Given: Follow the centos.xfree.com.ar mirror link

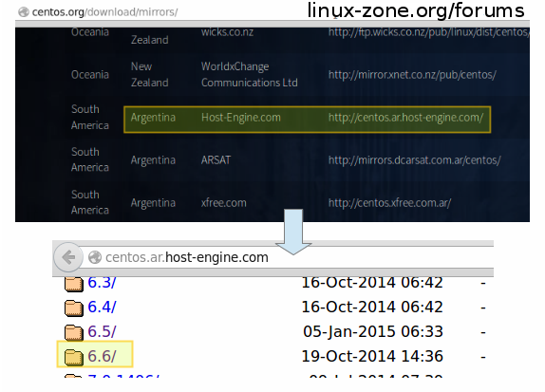Looking at the screenshot, I should [389, 203].
